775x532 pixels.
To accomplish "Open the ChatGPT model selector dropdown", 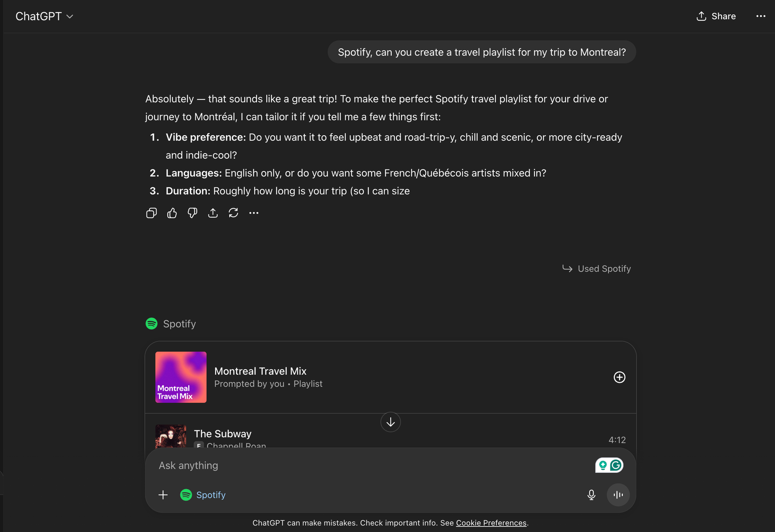I will 45,16.
